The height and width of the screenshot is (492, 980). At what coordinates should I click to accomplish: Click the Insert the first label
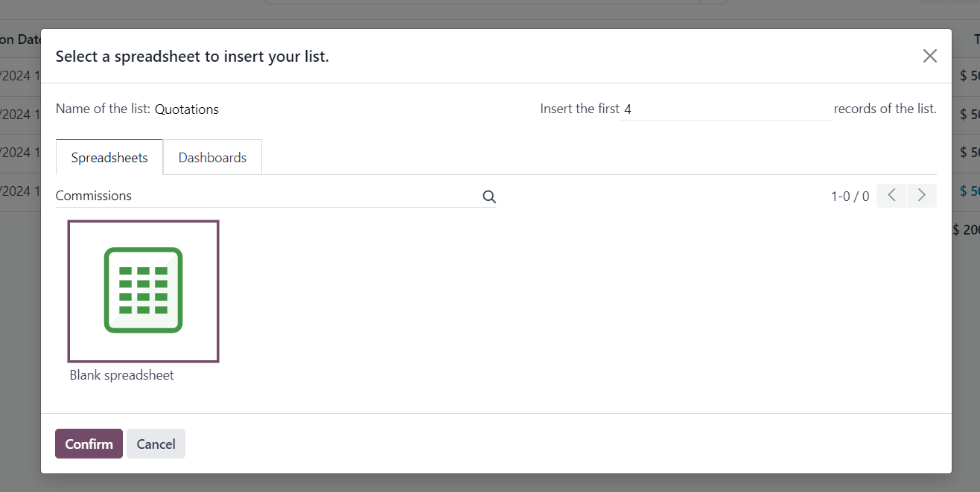(579, 109)
